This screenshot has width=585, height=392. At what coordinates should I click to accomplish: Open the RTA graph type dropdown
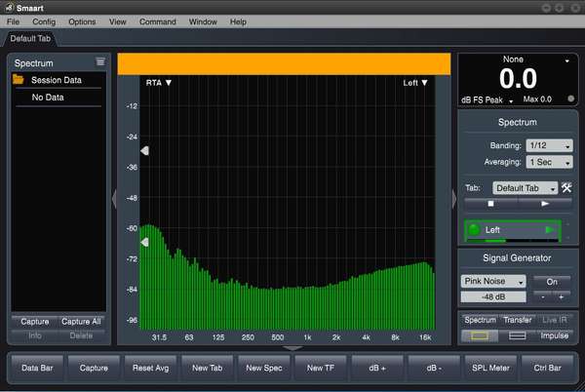click(159, 83)
